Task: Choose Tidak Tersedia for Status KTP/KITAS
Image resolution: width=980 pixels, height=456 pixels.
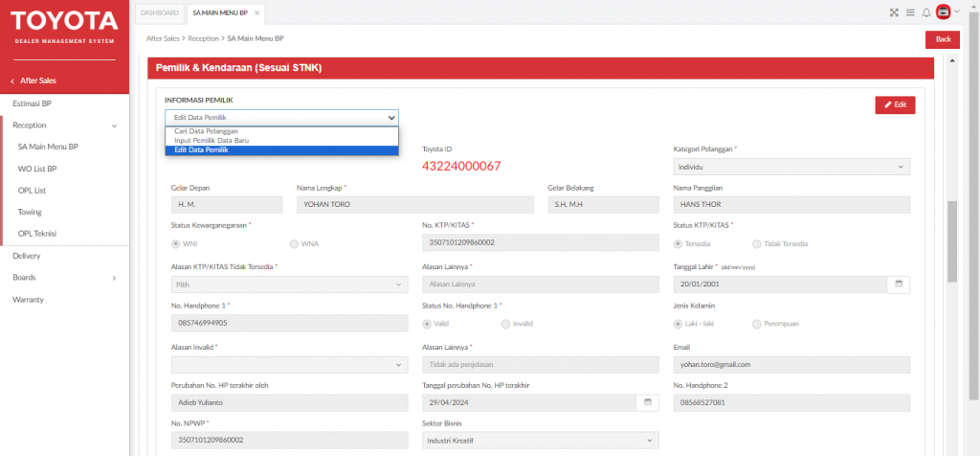Action: point(756,244)
